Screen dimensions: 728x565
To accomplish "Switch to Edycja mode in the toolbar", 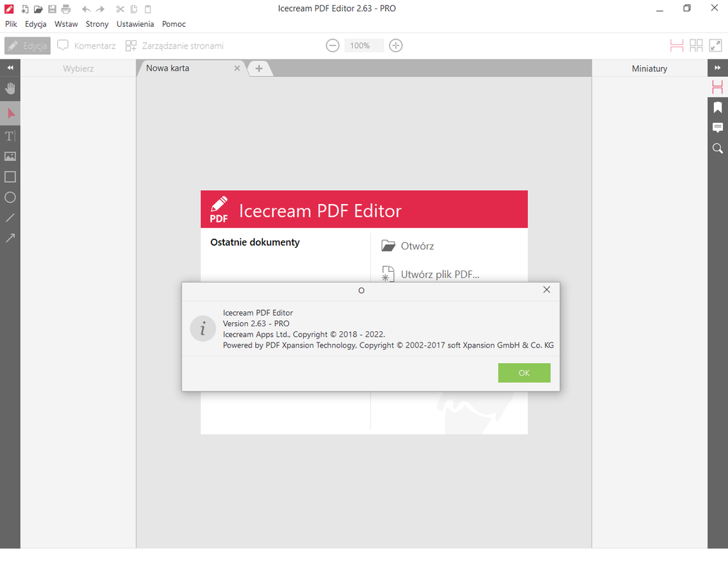I will tap(28, 45).
